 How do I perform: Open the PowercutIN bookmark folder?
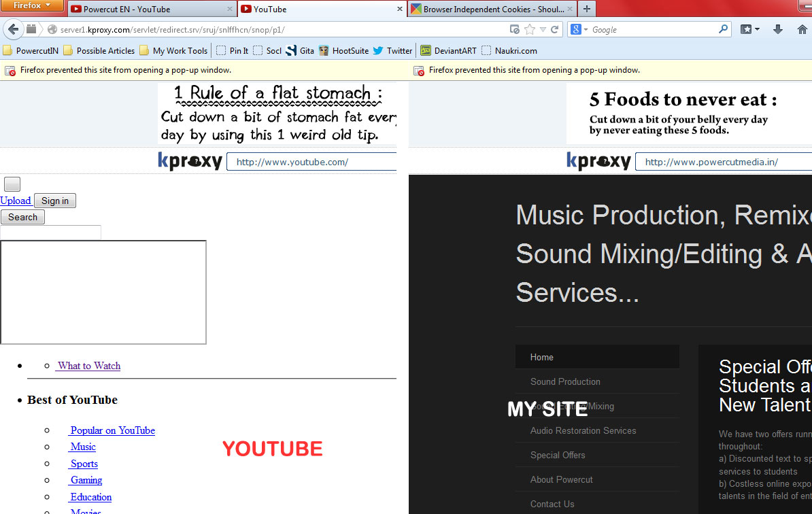point(31,51)
